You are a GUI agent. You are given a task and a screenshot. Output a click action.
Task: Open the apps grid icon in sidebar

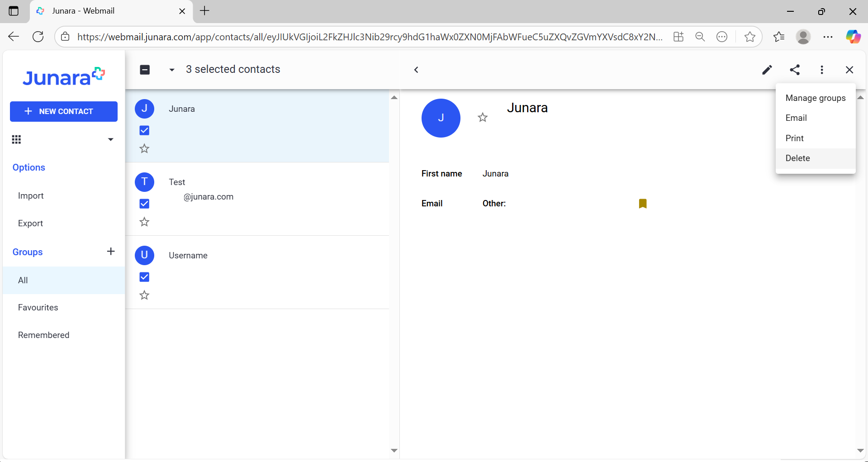pos(16,139)
